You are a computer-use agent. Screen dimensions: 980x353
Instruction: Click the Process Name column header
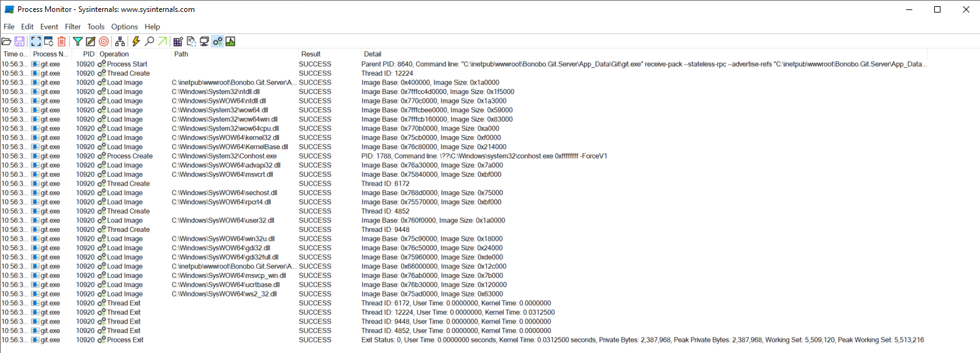51,54
